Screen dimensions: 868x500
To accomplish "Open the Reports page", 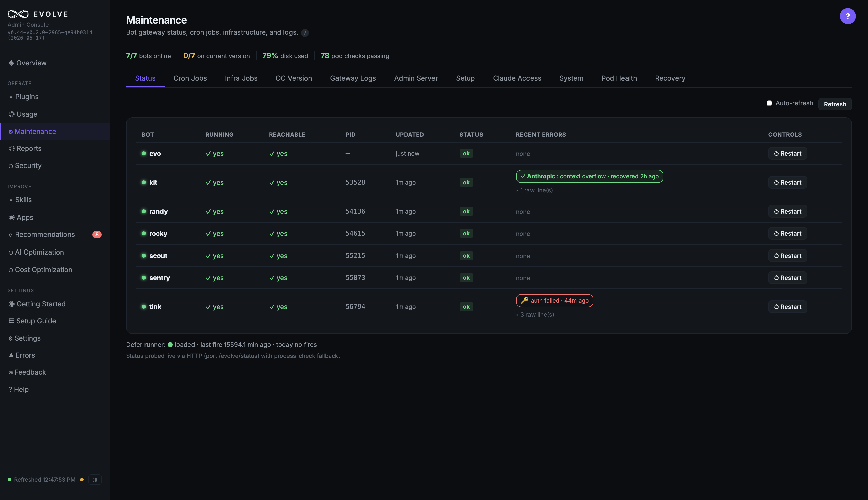I will (x=55, y=149).
